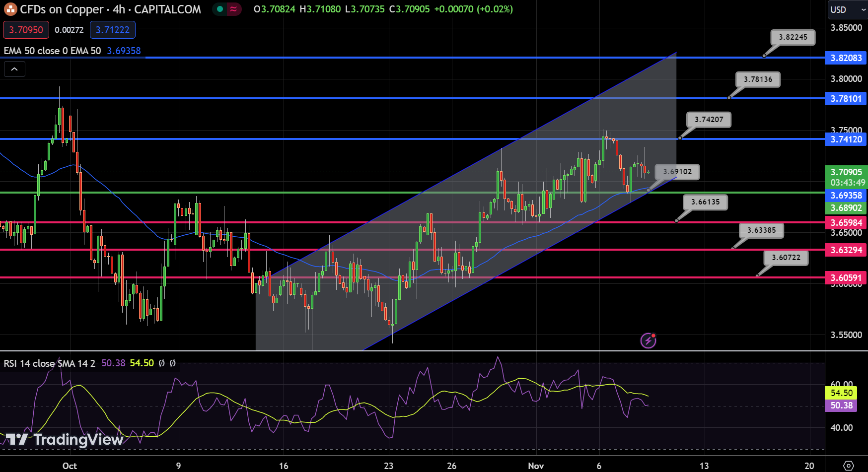Click the red 3.60591 price axis tag
The height and width of the screenshot is (472, 868).
[x=846, y=278]
